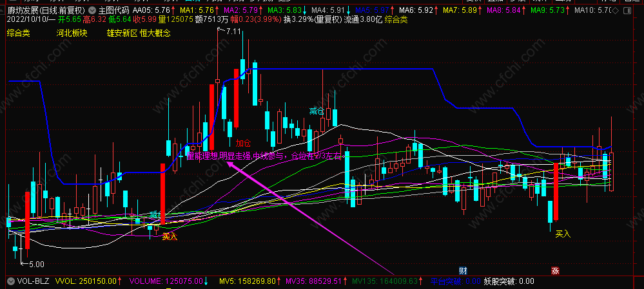Expand the VOL-BLZ indicator dropdown
Image resolution: width=644 pixels, height=289 pixels.
point(11,282)
